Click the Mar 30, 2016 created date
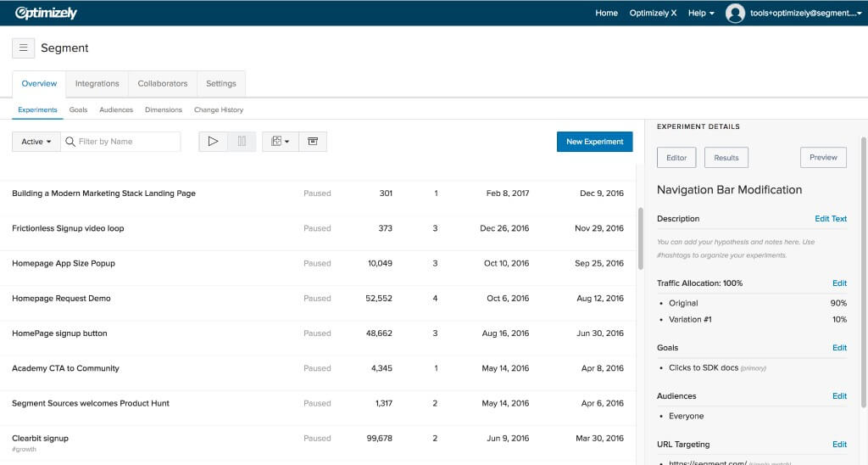Screen dimensions: 868x465 [599, 439]
